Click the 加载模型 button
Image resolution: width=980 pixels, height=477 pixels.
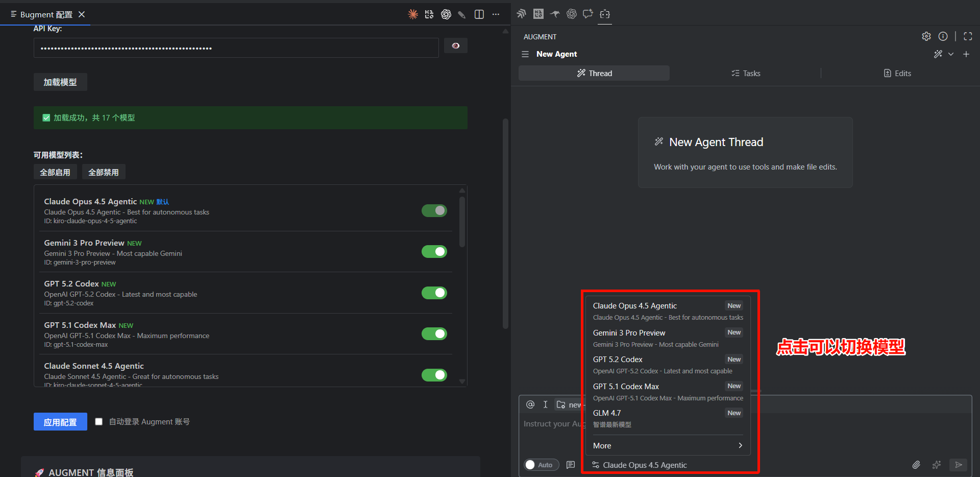tap(60, 82)
